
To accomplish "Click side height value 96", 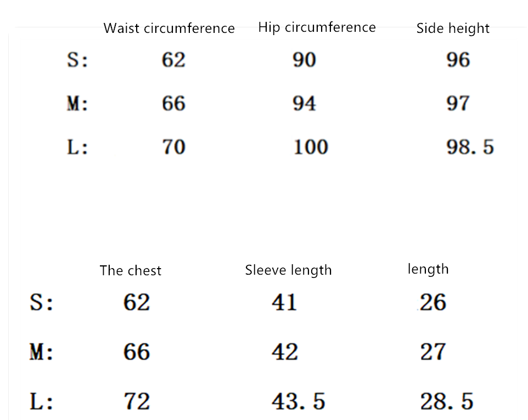I will pos(458,60).
